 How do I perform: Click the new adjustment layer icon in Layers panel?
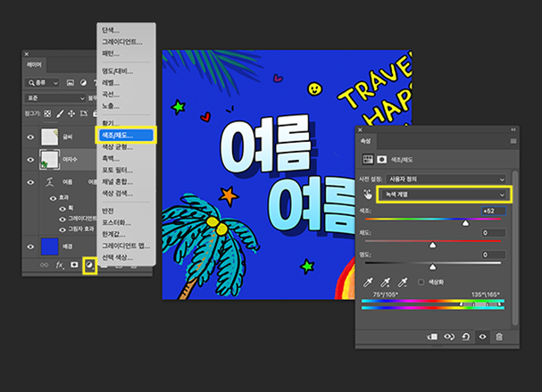89,265
